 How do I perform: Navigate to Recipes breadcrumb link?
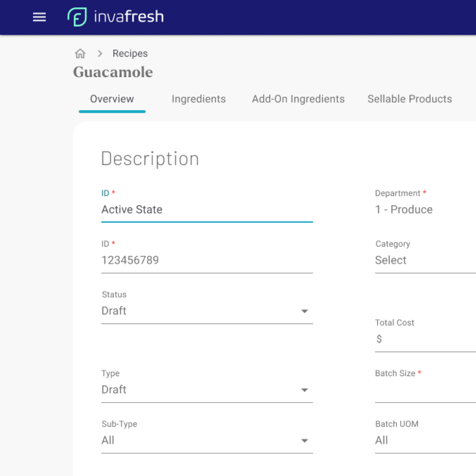tap(130, 54)
